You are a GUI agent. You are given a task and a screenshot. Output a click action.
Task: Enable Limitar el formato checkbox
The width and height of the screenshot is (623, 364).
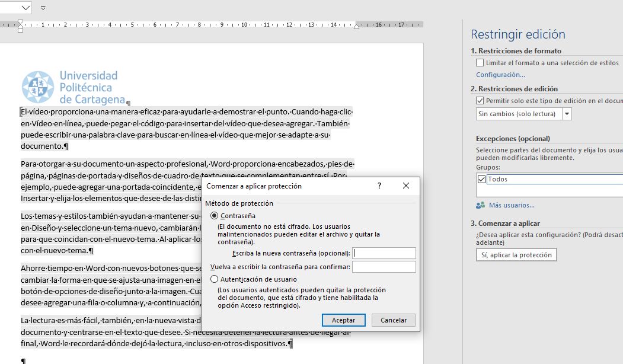[x=480, y=63]
